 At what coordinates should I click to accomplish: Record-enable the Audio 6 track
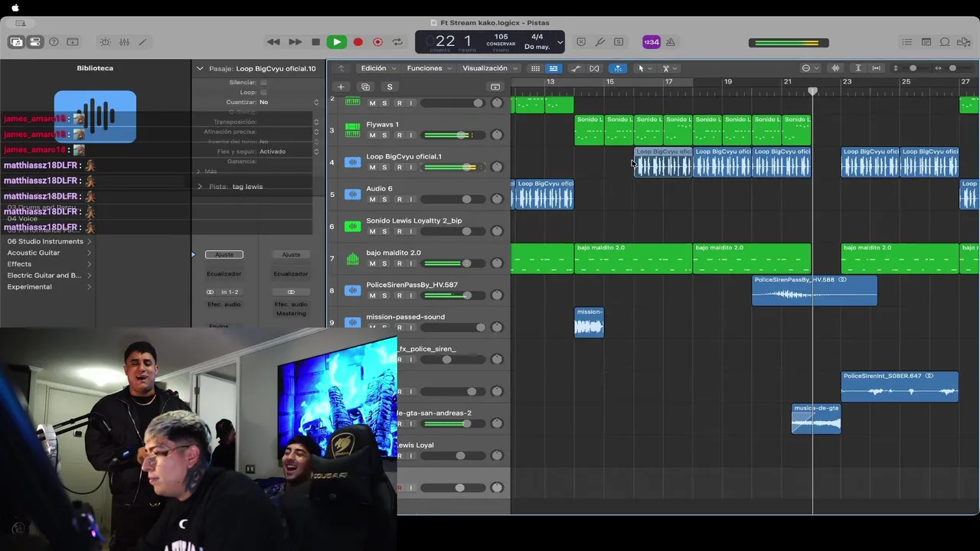398,200
